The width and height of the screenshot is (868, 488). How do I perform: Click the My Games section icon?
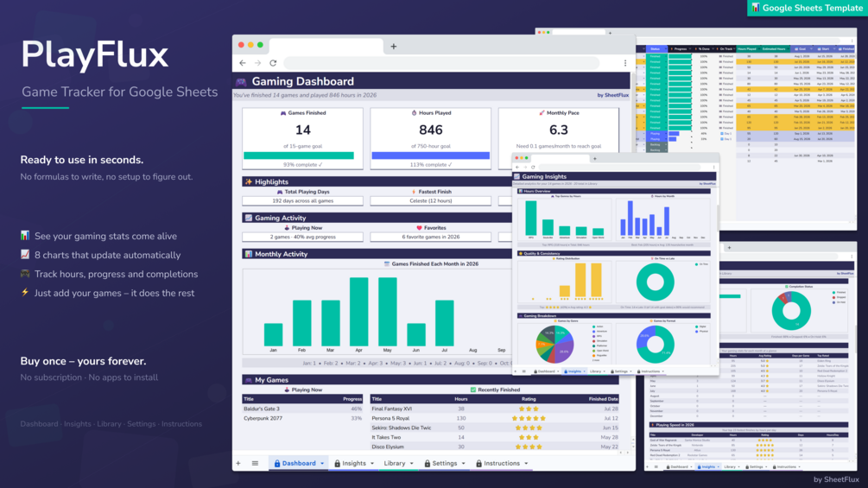point(249,380)
